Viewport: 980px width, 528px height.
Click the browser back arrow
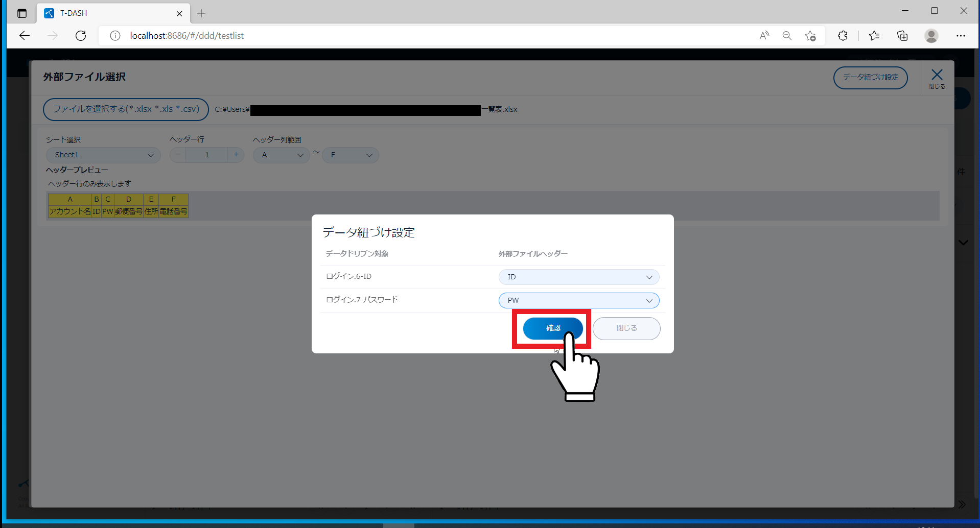25,36
